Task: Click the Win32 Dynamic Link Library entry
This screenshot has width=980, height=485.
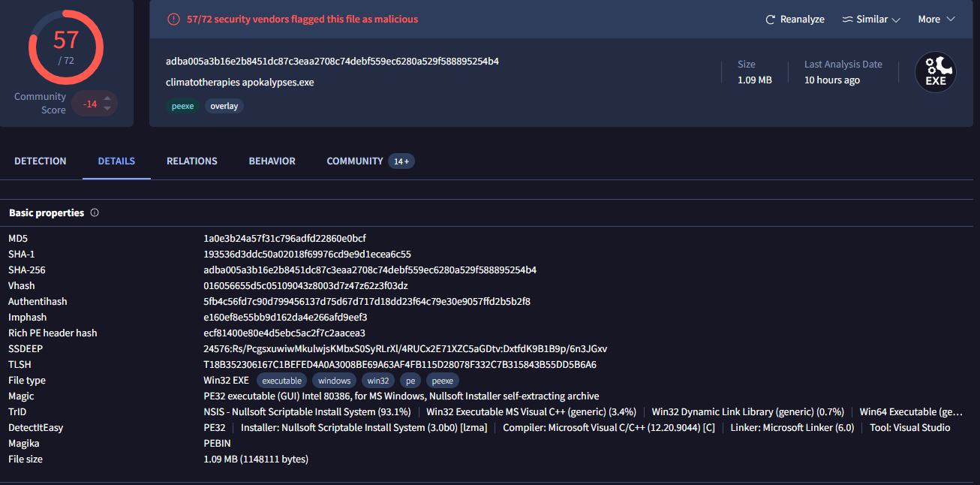Action: pos(747,412)
